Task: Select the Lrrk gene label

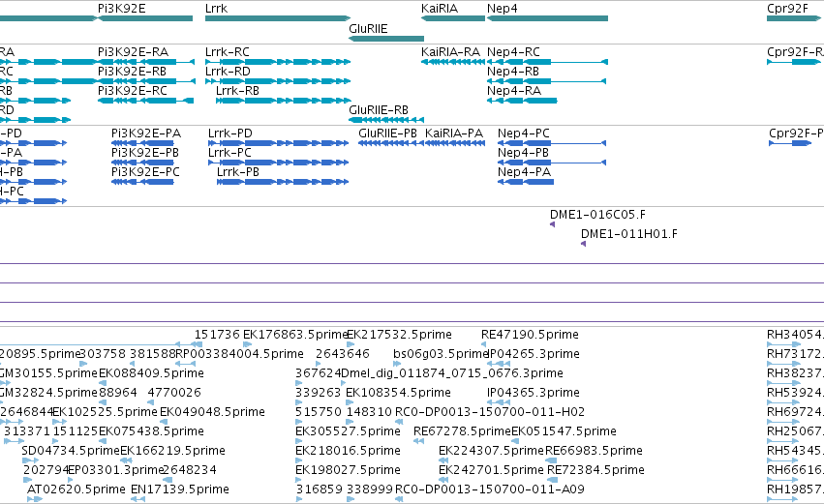Action: point(217,9)
